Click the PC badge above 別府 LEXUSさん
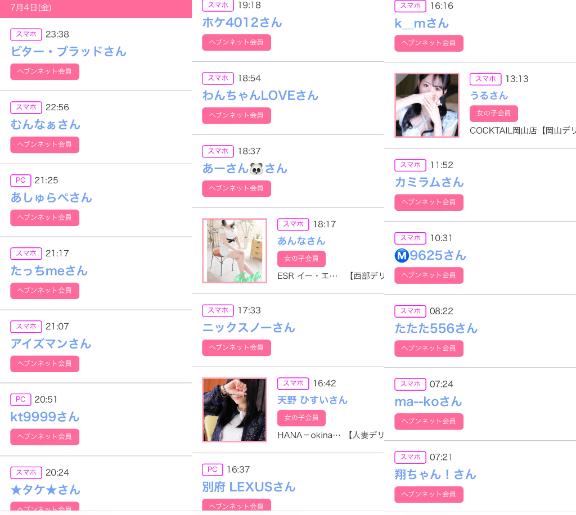The width and height of the screenshot is (576, 515). point(212,469)
